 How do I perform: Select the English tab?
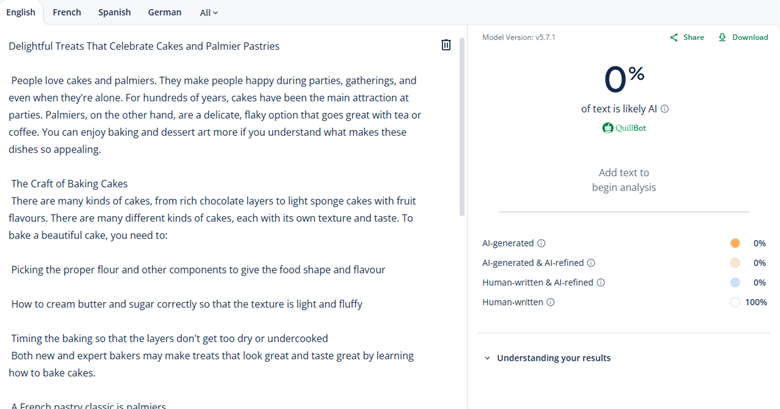tap(20, 13)
